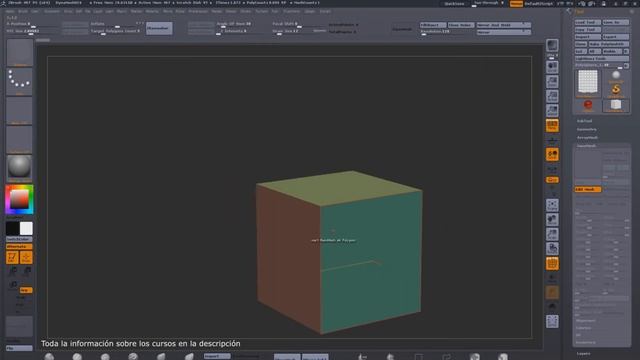This screenshot has height=360, width=640.
Task: Collapse the NanoMesh subpalette
Action: pos(587,146)
